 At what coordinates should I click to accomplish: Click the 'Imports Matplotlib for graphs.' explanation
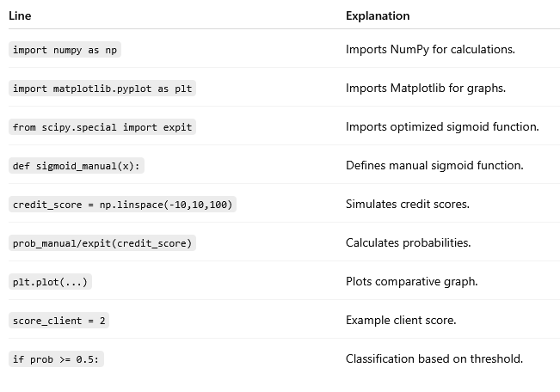click(426, 88)
